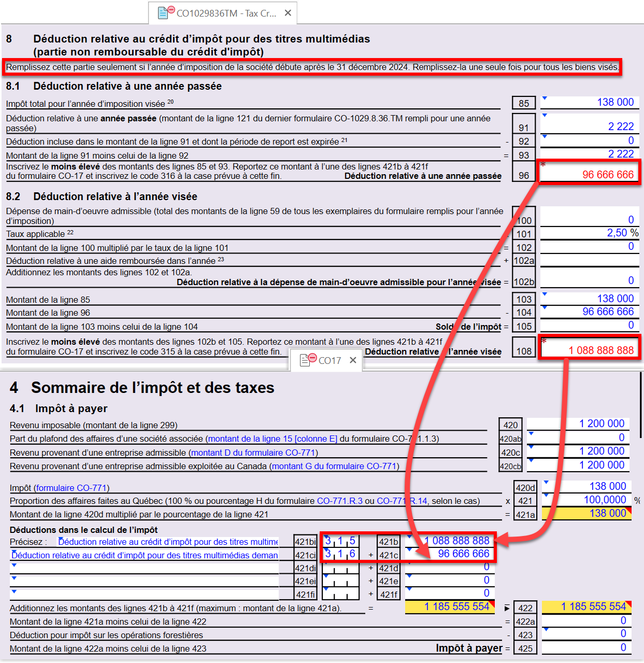Click the line 101 rate field showing 2,50
This screenshot has height=663, width=644.
click(x=590, y=233)
